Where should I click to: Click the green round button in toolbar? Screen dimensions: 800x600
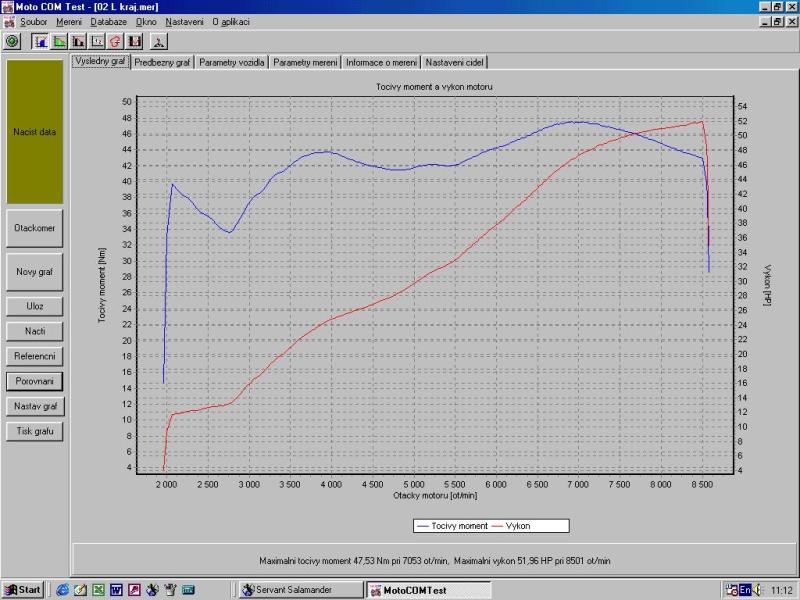coord(12,41)
